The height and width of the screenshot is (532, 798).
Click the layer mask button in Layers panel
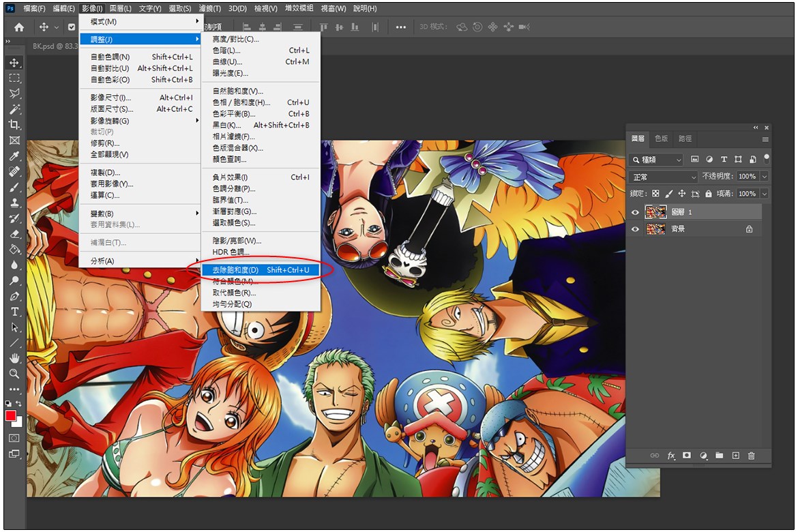coord(687,456)
